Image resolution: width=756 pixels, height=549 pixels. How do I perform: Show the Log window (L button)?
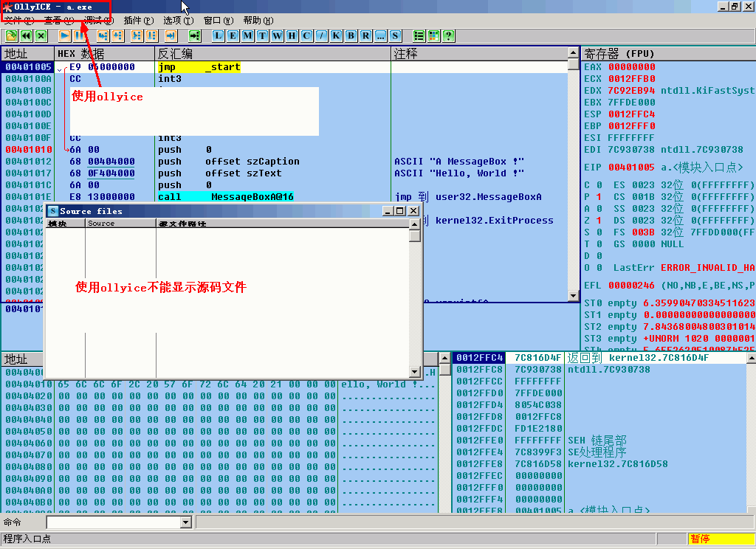click(218, 35)
